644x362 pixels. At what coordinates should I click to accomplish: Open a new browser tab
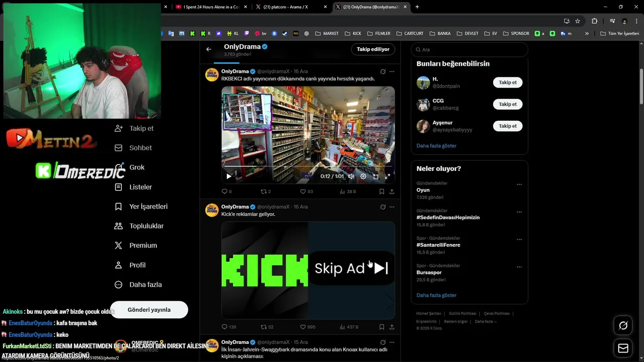(x=417, y=7)
